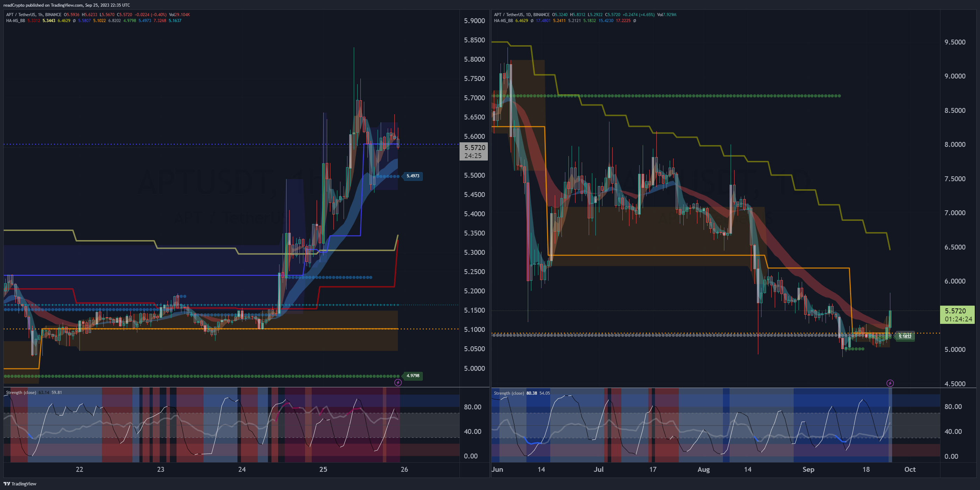Screen dimensions: 980x490
Task: Click the O5.5936 open value on the 1h chart
Action: 71,14
